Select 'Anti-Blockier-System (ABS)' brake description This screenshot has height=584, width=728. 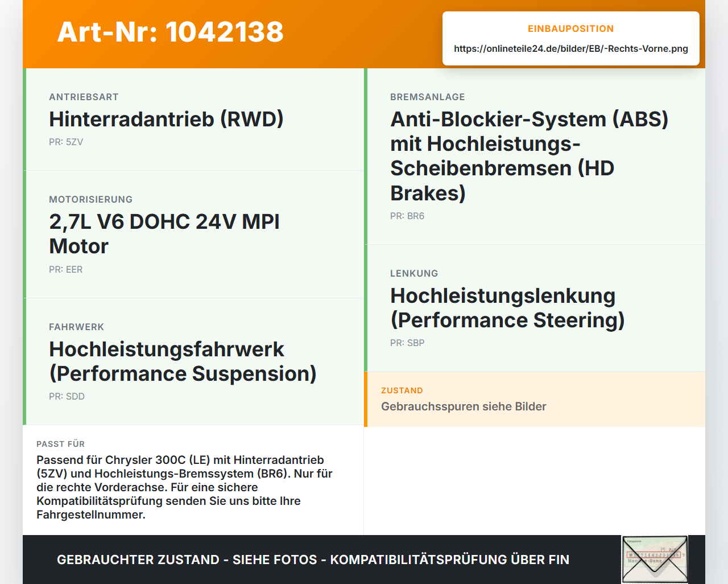pos(530,156)
